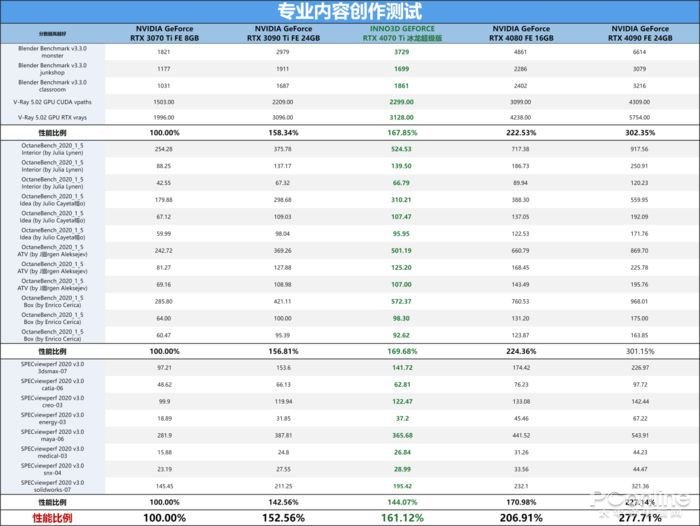This screenshot has width=700, height=526.
Task: Click the 302.35% performance ratio
Action: point(640,133)
